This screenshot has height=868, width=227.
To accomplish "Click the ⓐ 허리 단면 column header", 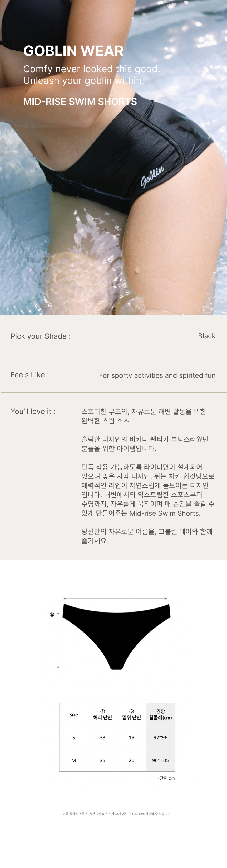I will click(x=102, y=714).
